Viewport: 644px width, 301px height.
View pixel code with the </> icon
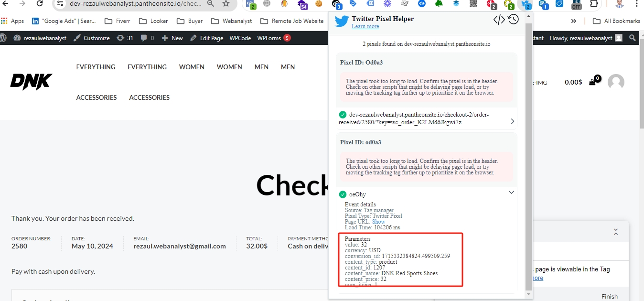(499, 20)
